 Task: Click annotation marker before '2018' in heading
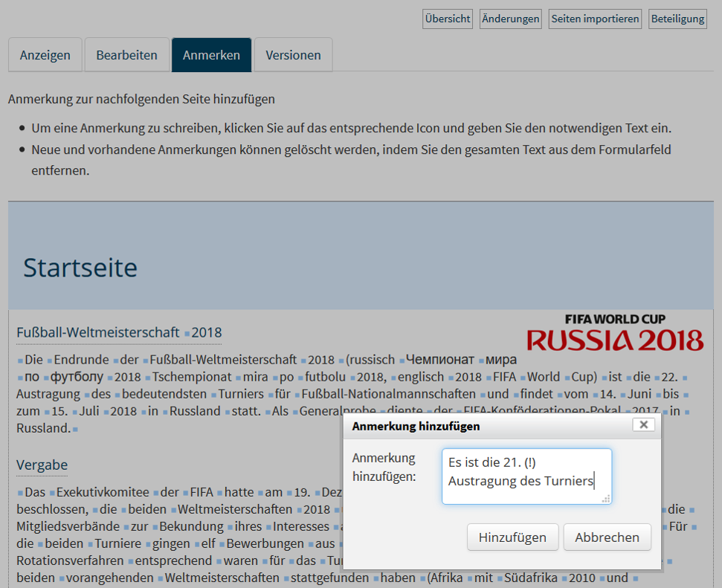coord(187,333)
